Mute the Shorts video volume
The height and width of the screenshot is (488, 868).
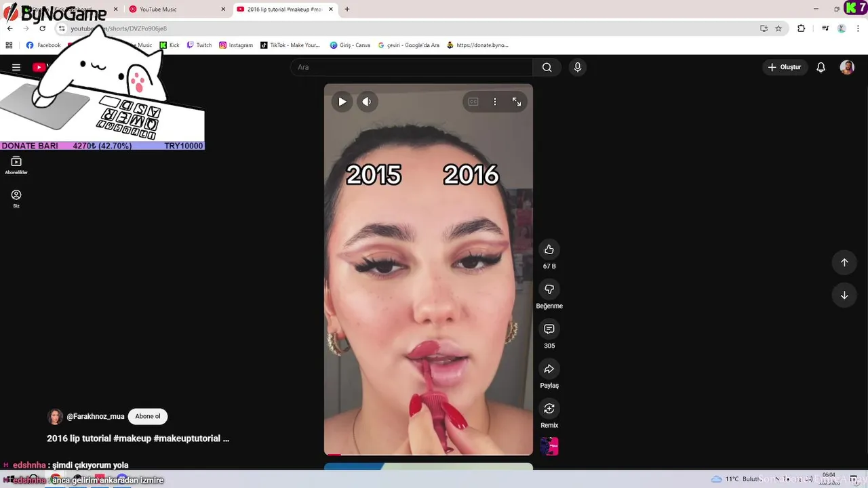367,102
